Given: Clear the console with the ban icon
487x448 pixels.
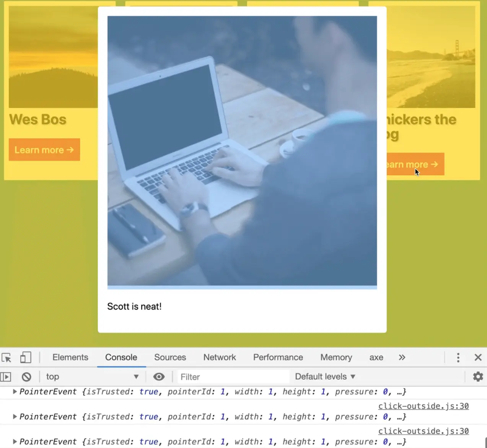Looking at the screenshot, I should coord(26,377).
